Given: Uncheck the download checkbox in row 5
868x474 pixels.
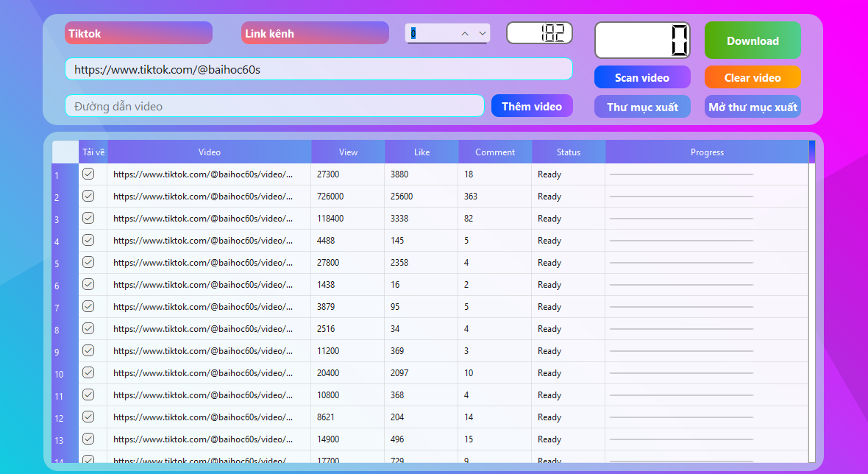Looking at the screenshot, I should [88, 263].
